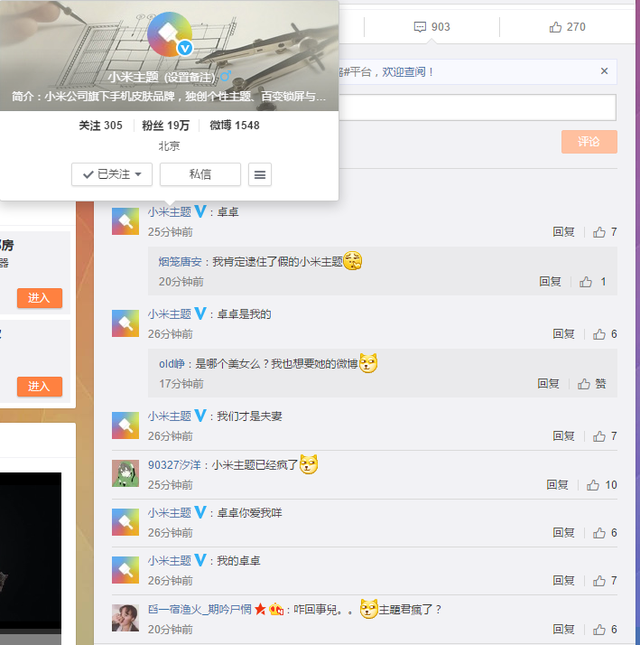Image resolution: width=640 pixels, height=645 pixels.
Task: Click 设置备注 to set a remark
Action: 189,77
